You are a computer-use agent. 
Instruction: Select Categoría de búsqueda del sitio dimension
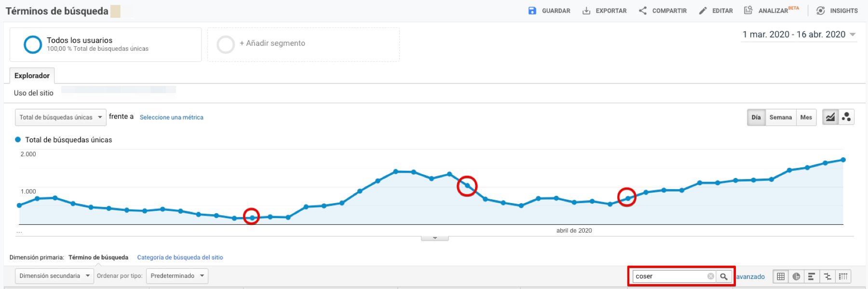180,258
